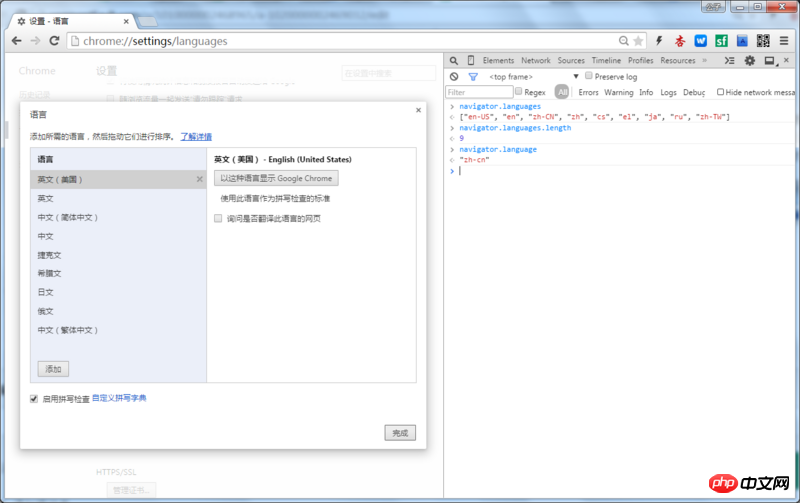The height and width of the screenshot is (503, 800).
Task: Enable the Regex checkbox
Action: click(518, 91)
